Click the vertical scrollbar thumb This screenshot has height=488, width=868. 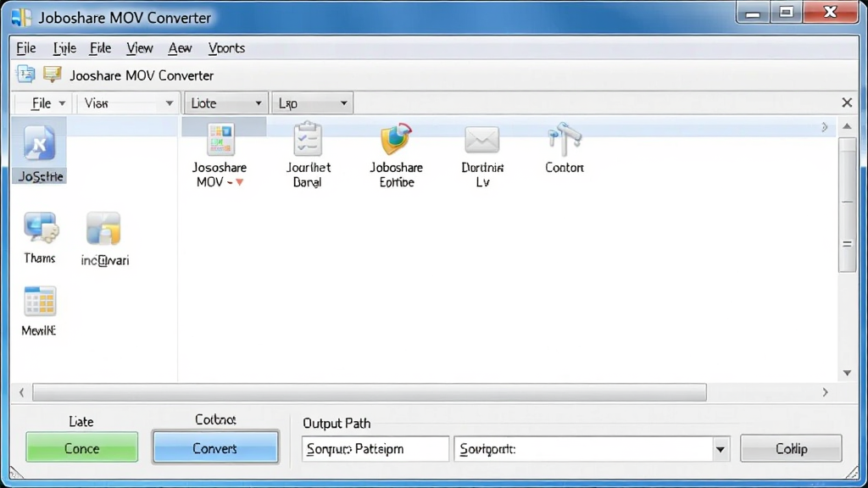click(847, 205)
